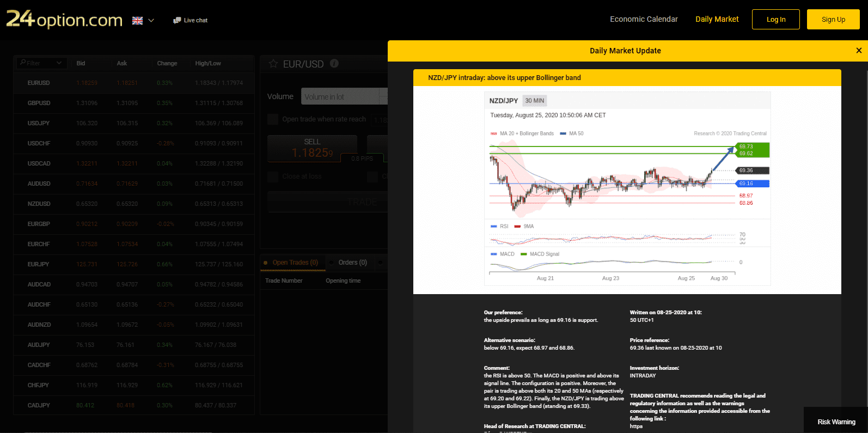Click the Trading Central https link
This screenshot has width=868, height=433.
[636, 426]
